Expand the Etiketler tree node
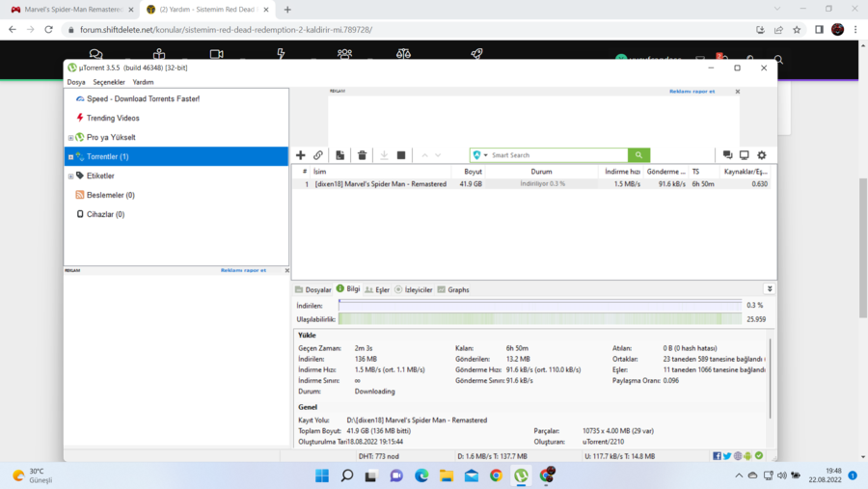 pyautogui.click(x=70, y=177)
